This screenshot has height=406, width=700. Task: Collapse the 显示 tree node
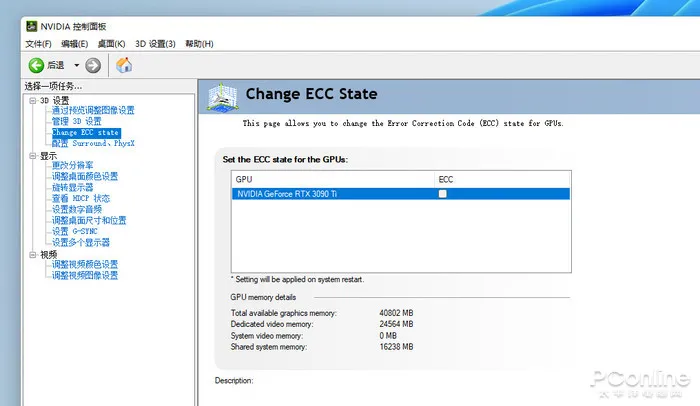point(33,155)
